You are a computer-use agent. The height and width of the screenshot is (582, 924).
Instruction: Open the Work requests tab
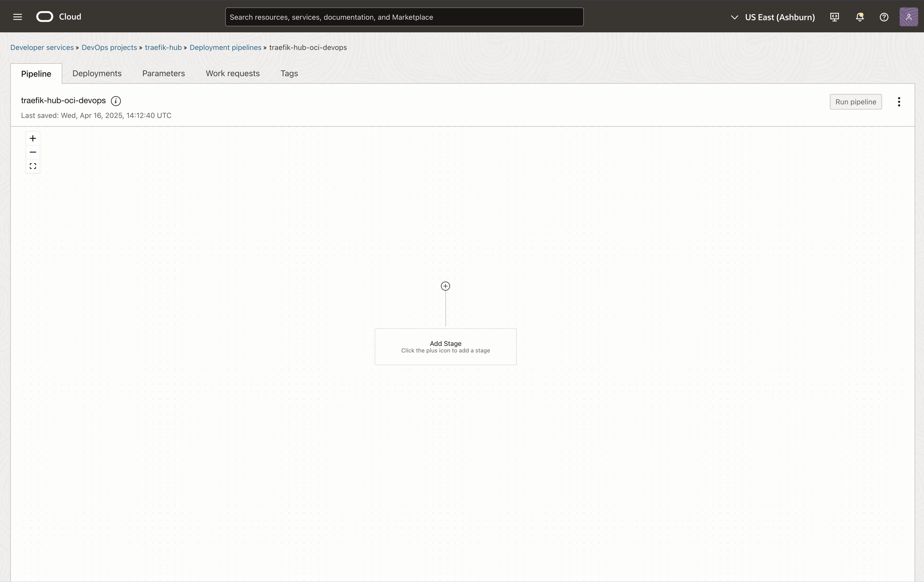coord(233,73)
